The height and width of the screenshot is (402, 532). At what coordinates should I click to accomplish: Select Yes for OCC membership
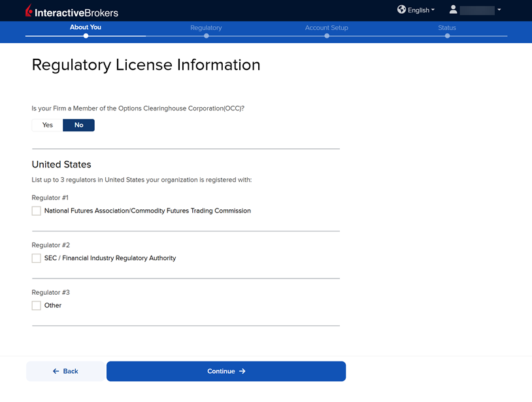click(x=48, y=126)
